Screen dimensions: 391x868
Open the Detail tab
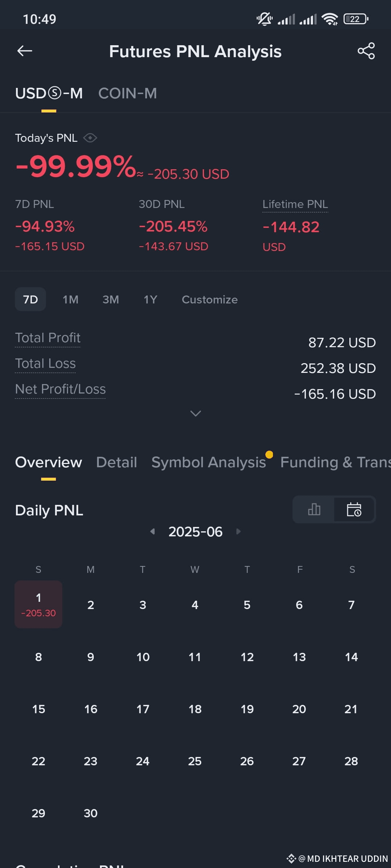point(117,462)
